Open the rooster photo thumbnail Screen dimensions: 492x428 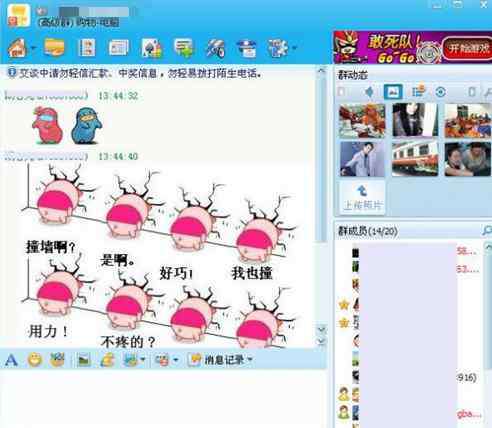tap(362, 121)
